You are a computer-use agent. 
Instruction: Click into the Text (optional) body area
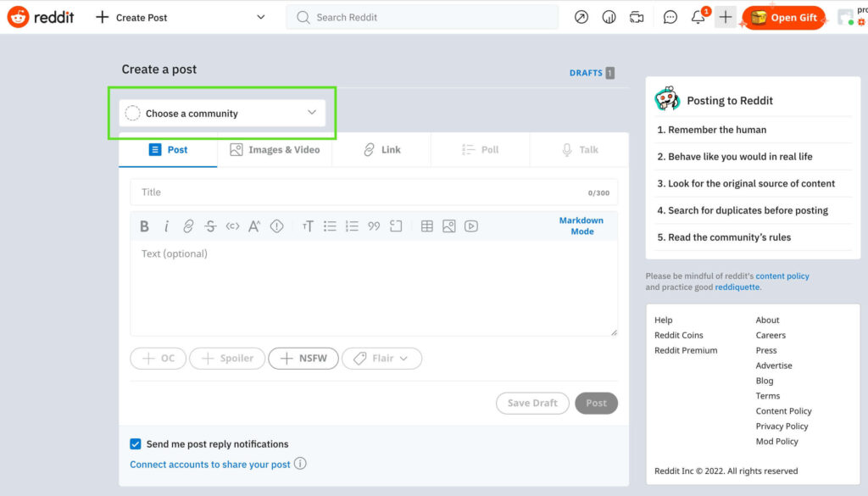pos(374,287)
